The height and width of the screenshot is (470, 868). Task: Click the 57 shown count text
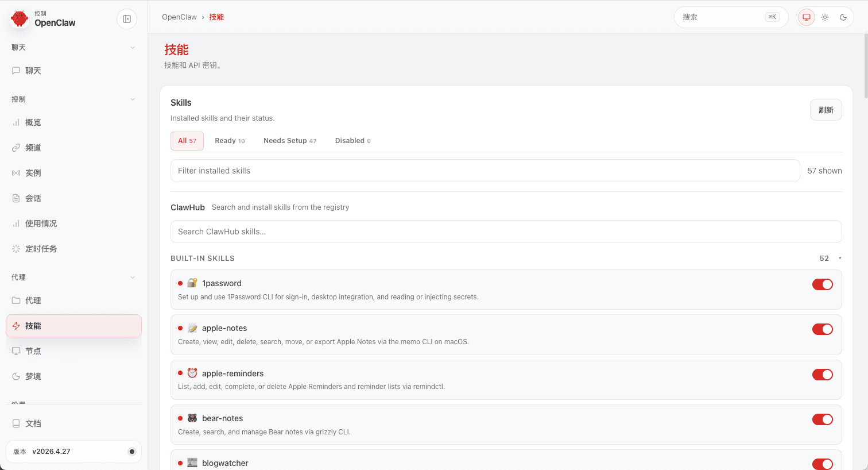point(825,171)
